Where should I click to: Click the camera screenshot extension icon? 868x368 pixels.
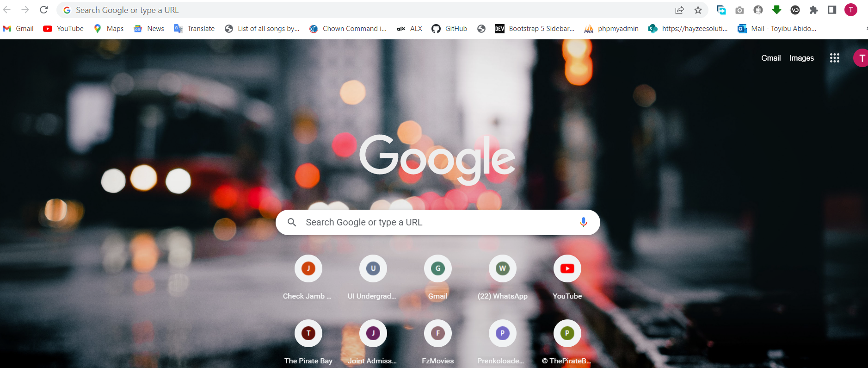click(739, 10)
